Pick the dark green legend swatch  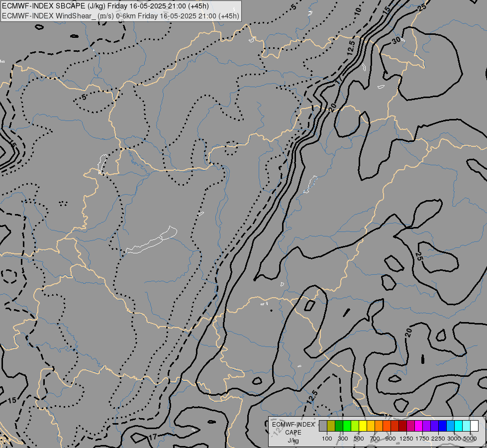[x=339, y=426]
